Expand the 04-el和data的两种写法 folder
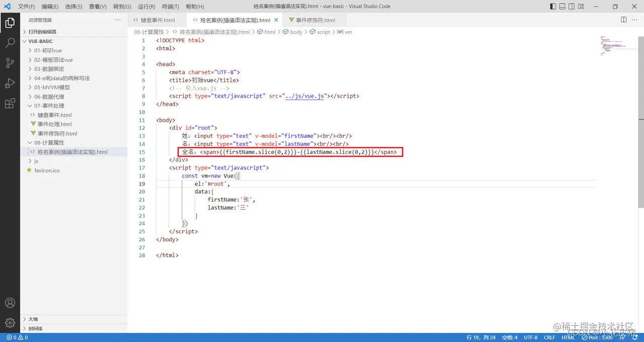 pyautogui.click(x=74, y=78)
